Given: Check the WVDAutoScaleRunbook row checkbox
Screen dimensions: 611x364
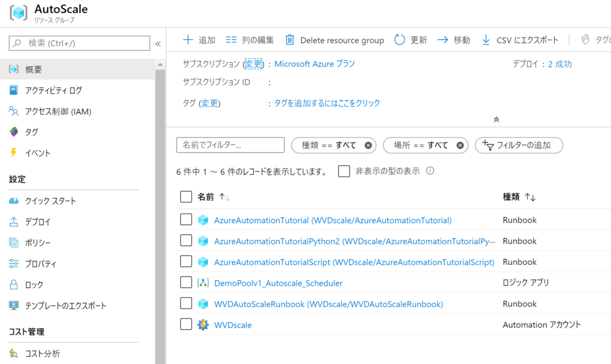Looking at the screenshot, I should point(186,303).
